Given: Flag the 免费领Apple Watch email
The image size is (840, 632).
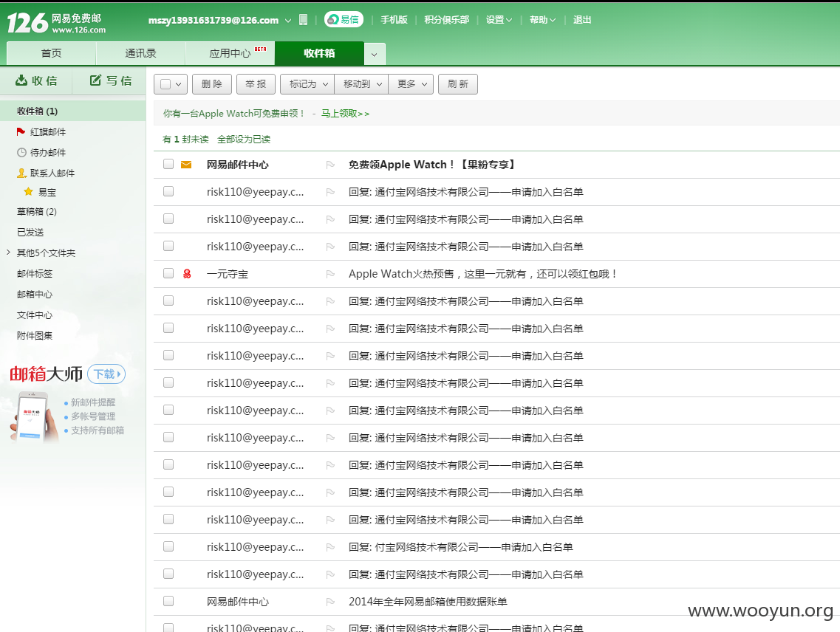Looking at the screenshot, I should tap(330, 165).
